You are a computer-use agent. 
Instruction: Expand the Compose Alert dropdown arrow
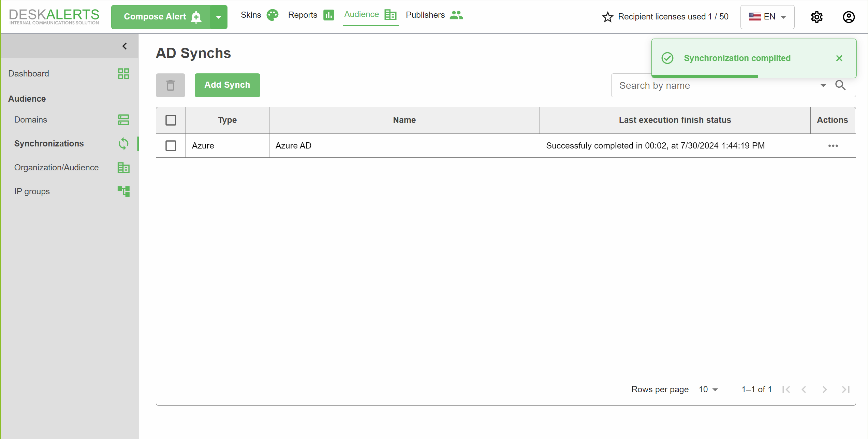click(x=218, y=17)
